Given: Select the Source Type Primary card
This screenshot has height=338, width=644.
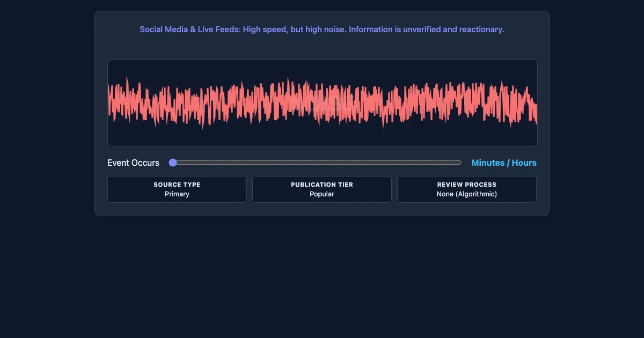Looking at the screenshot, I should pyautogui.click(x=177, y=189).
